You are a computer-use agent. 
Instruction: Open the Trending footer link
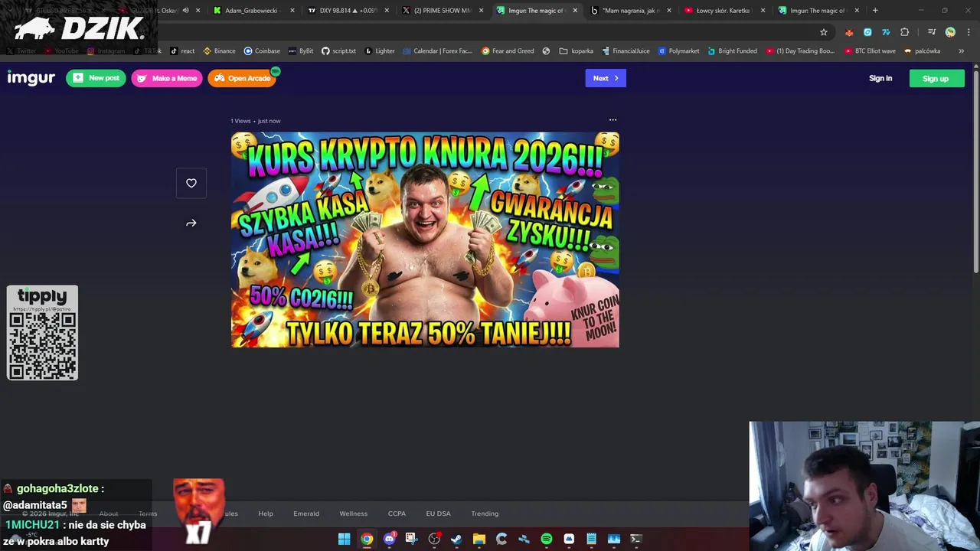click(485, 514)
